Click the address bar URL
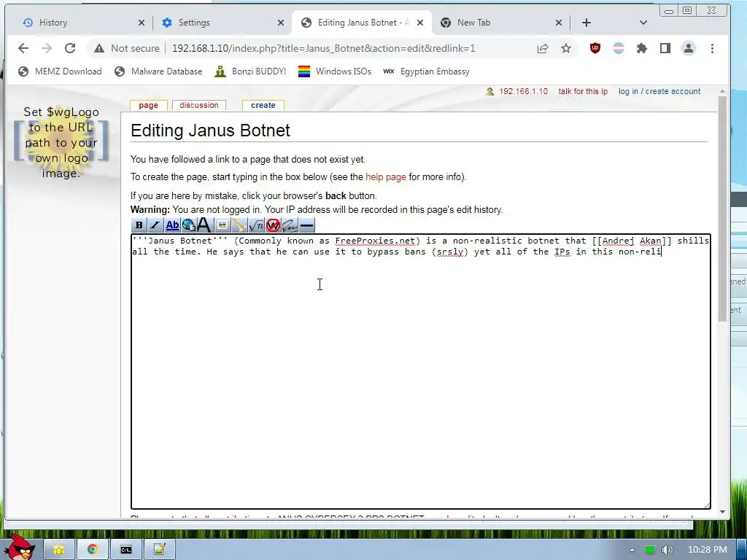The image size is (747, 560). pos(323,48)
